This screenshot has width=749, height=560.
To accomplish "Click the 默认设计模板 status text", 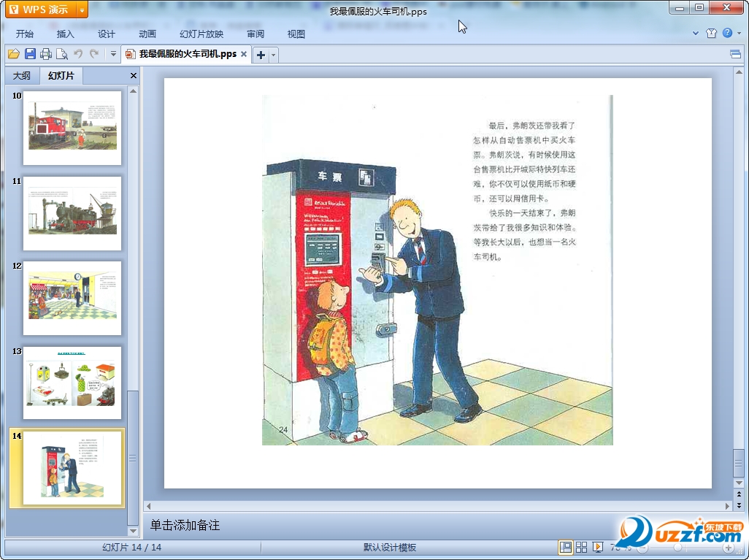I will click(390, 548).
